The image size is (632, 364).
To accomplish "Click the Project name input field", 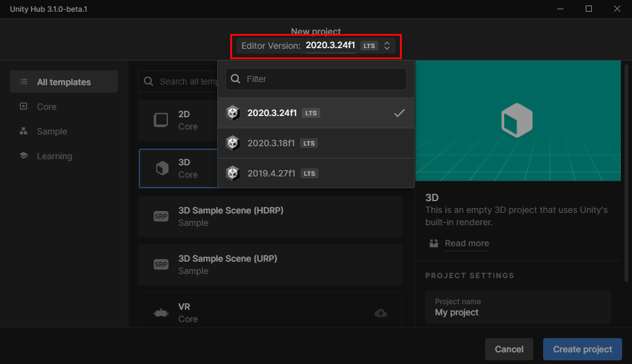I will pyautogui.click(x=518, y=307).
